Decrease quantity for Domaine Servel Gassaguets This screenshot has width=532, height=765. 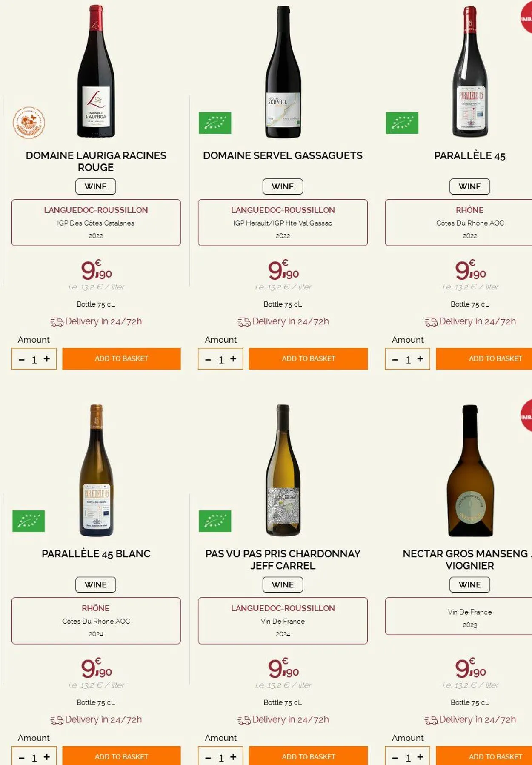[x=208, y=360]
